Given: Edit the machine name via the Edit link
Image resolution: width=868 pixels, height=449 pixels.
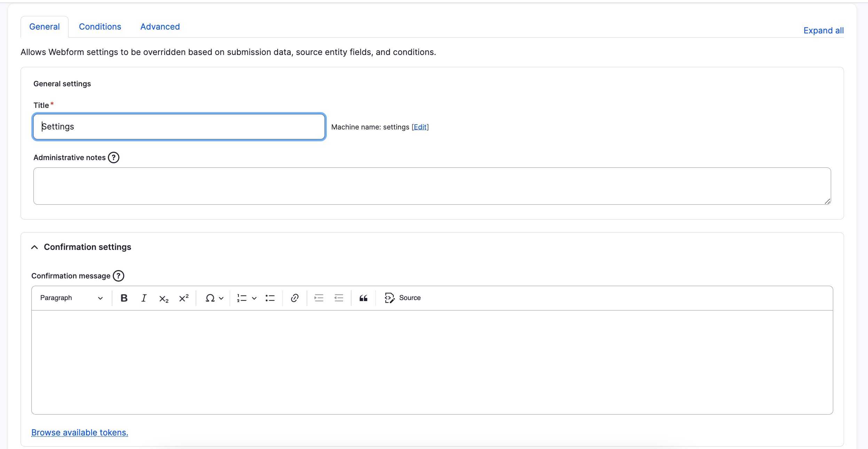Looking at the screenshot, I should tap(420, 127).
